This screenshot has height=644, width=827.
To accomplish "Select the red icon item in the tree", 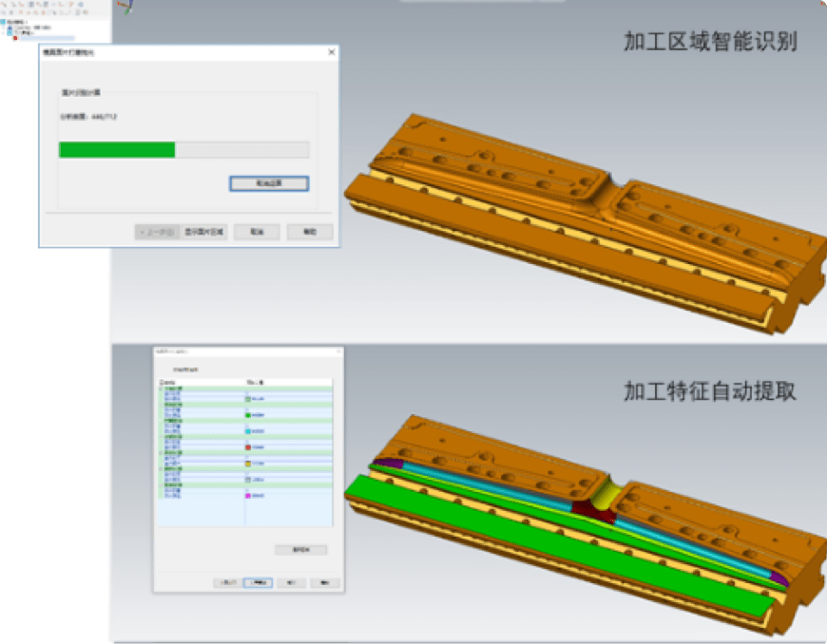I will point(16,38).
